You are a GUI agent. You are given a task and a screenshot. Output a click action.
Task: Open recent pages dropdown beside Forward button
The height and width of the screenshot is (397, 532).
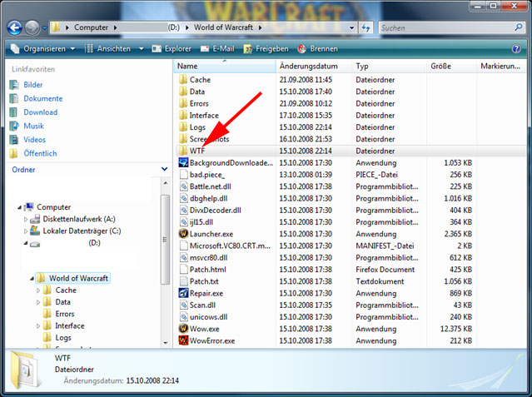coord(44,27)
